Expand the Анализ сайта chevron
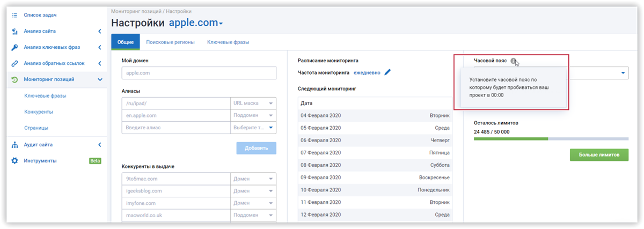The image size is (644, 229). 100,31
